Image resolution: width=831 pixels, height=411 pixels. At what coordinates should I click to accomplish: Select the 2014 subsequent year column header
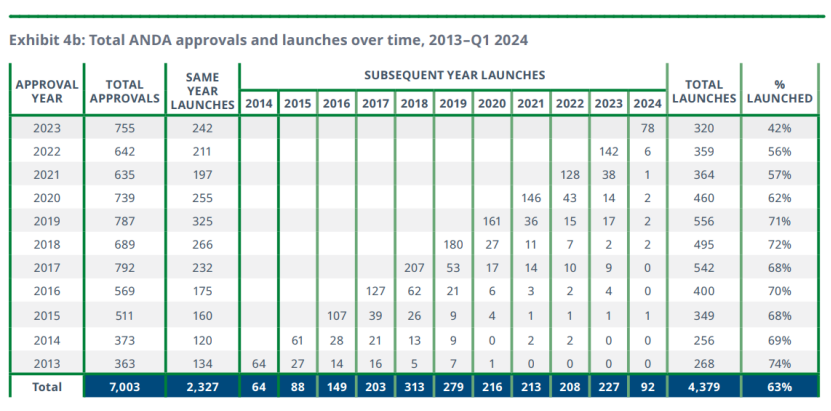pos(258,103)
